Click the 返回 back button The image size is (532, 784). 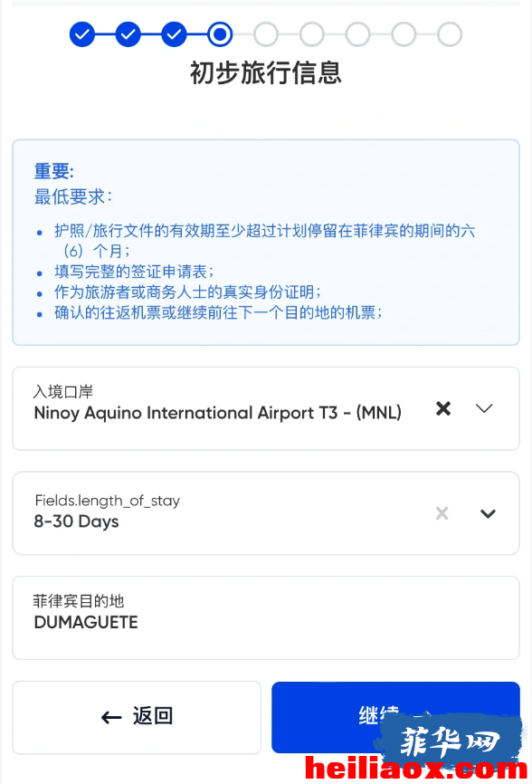pos(137,717)
